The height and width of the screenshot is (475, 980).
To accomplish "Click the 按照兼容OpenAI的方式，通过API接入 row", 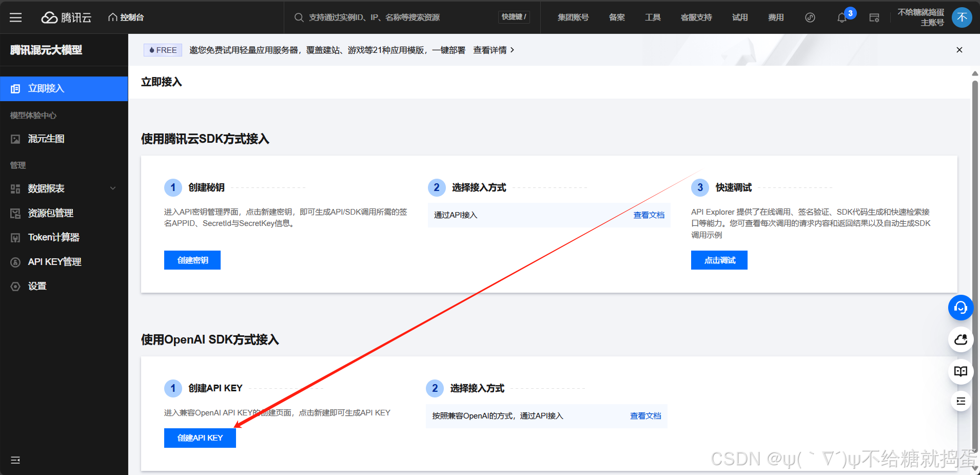I will 546,416.
